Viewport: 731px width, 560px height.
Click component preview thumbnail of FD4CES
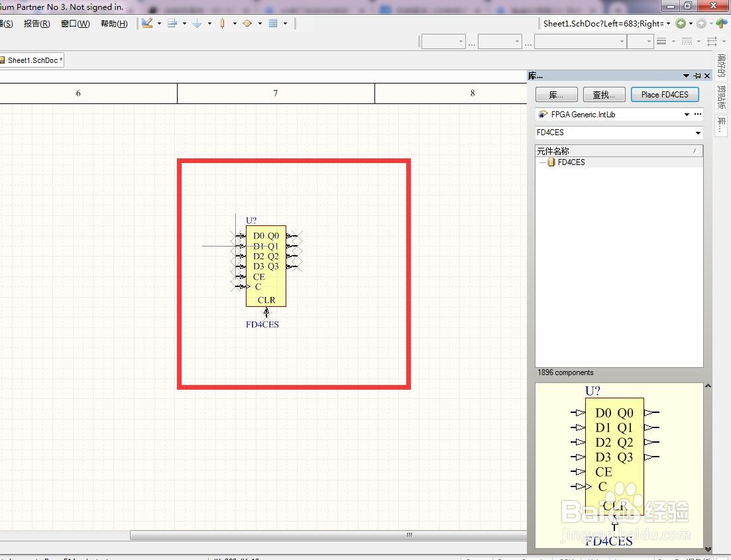tap(619, 465)
